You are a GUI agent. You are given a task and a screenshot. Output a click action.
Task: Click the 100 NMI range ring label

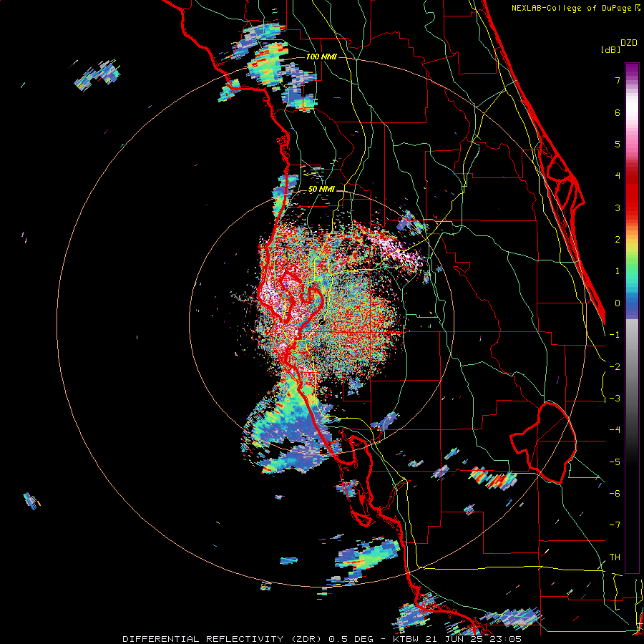pyautogui.click(x=321, y=57)
